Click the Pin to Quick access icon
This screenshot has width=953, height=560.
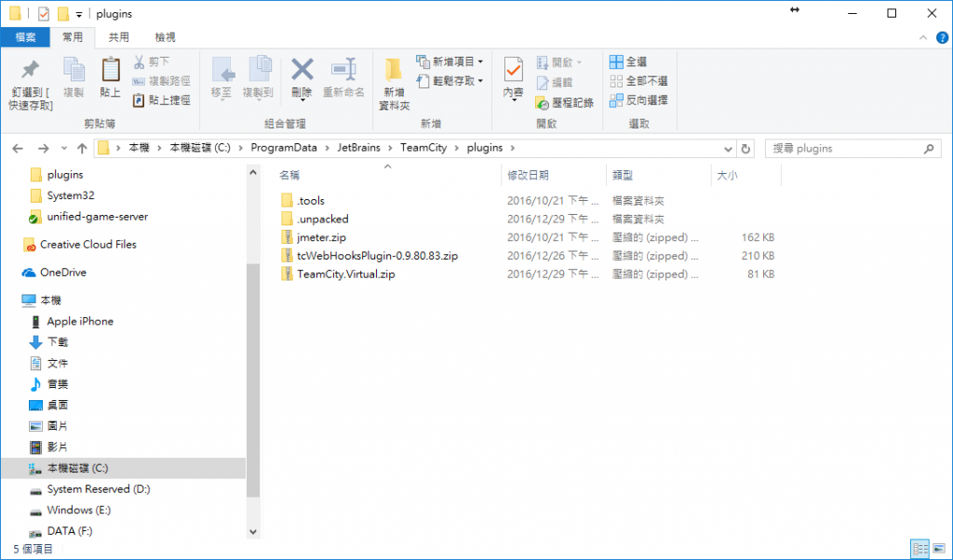point(31,70)
